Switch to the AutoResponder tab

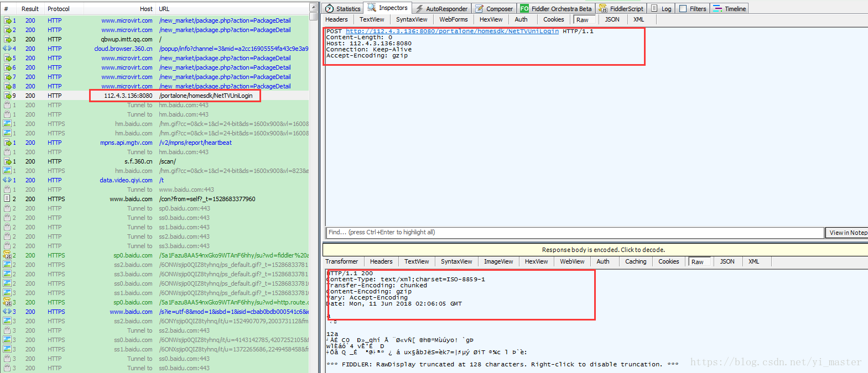[x=441, y=8]
